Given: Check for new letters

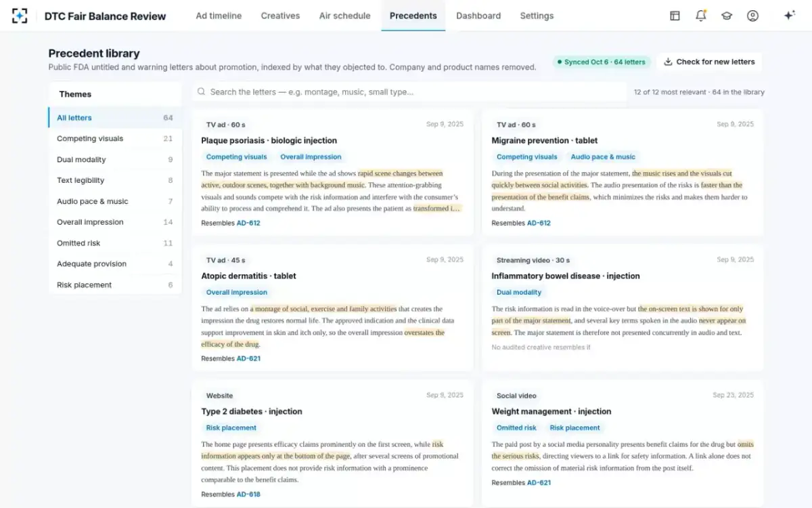Looking at the screenshot, I should pos(709,62).
